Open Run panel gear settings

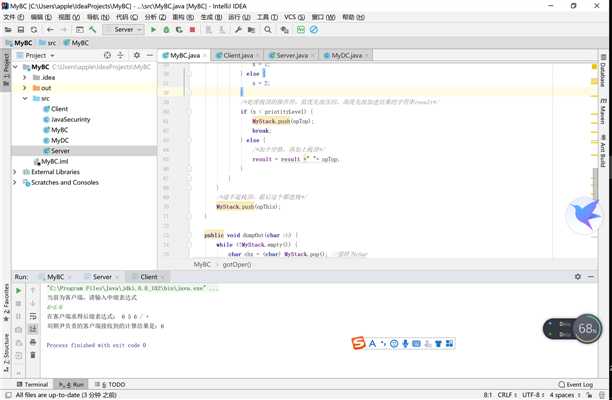pos(578,277)
